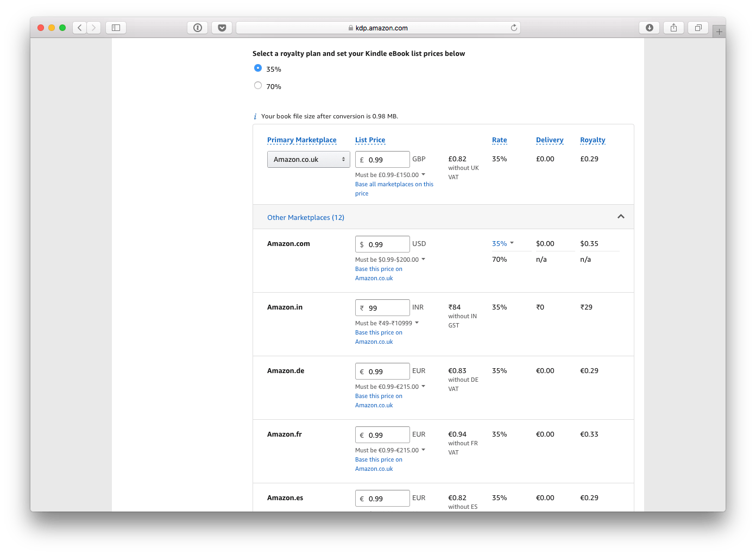
Task: Expand Amazon.de price range arrow
Action: (423, 386)
